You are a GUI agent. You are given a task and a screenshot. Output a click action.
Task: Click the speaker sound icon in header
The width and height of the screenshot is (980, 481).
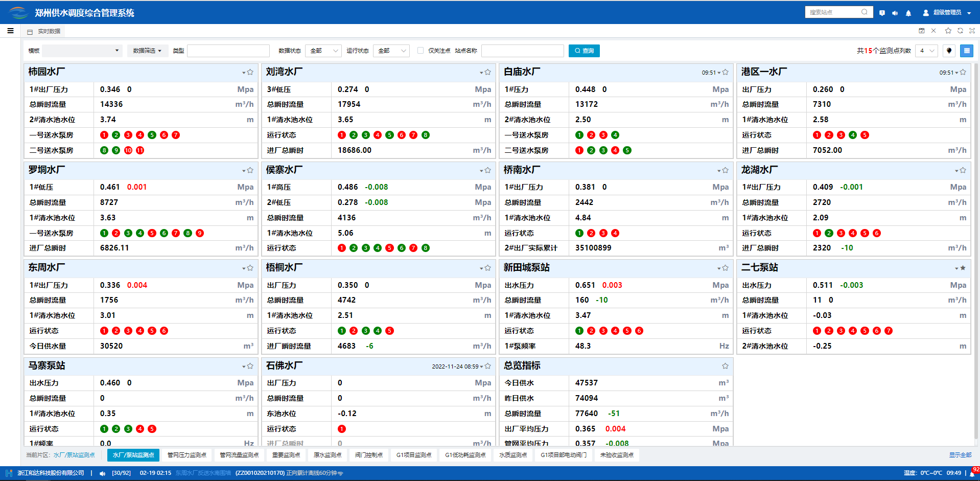pos(895,13)
